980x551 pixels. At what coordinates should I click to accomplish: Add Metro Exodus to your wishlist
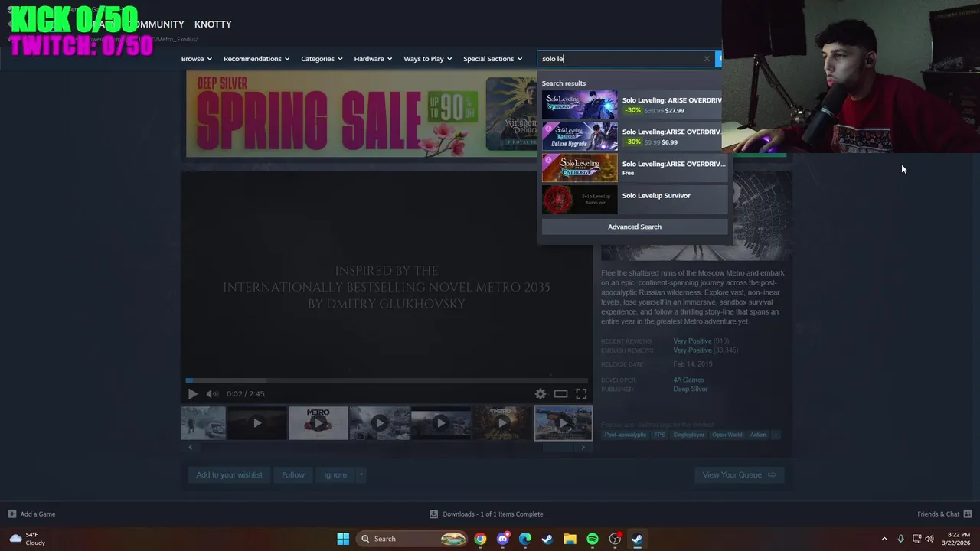tap(229, 475)
